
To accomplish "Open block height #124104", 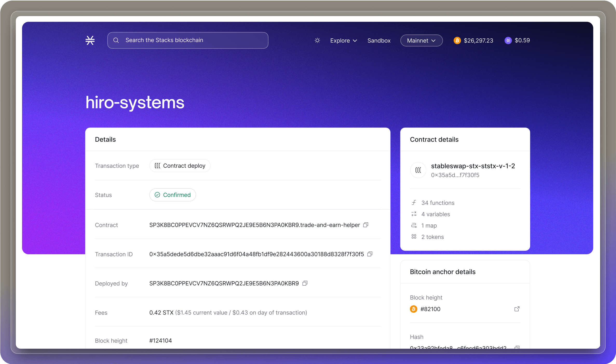I will 160,341.
